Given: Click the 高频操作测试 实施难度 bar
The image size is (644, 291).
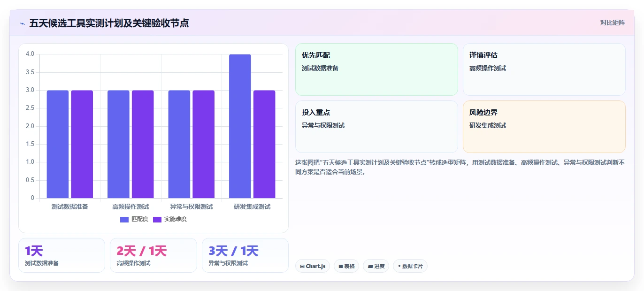Looking at the screenshot, I should (143, 144).
